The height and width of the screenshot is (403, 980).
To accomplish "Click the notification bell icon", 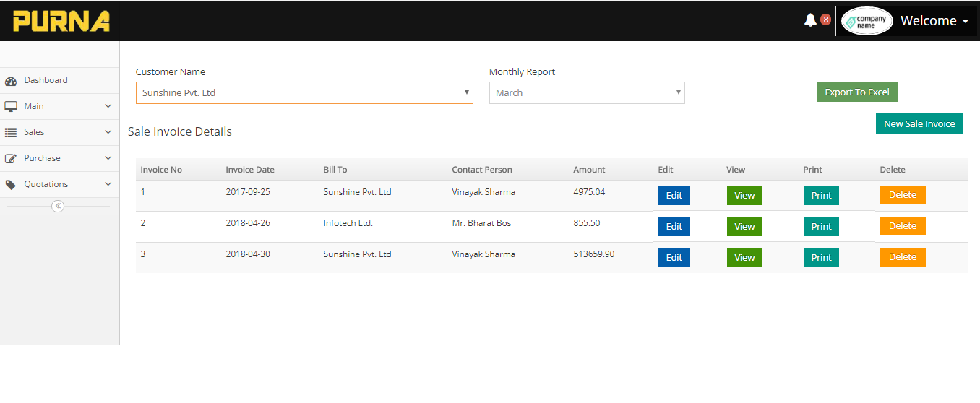I will click(x=809, y=20).
